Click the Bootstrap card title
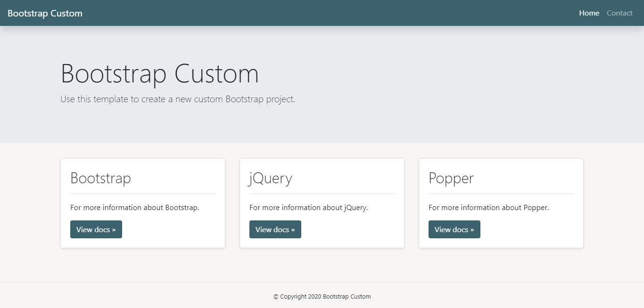Viewport: 644px width, 308px height. 100,178
